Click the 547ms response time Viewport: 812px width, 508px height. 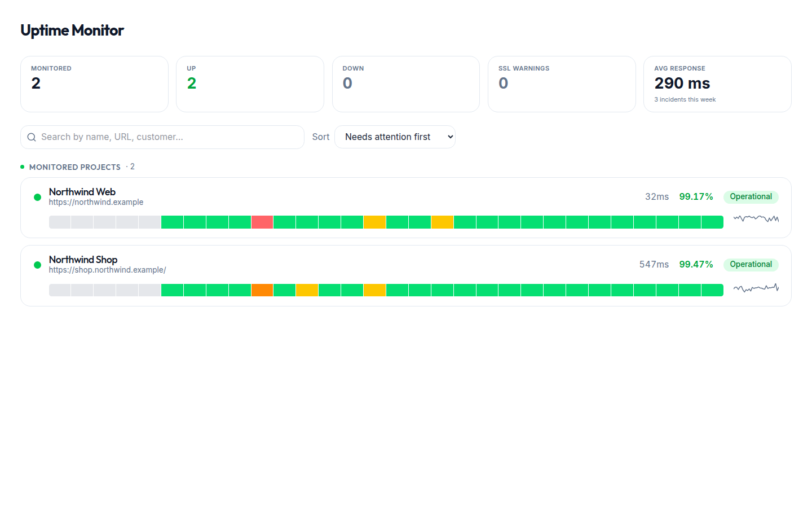[x=654, y=265]
